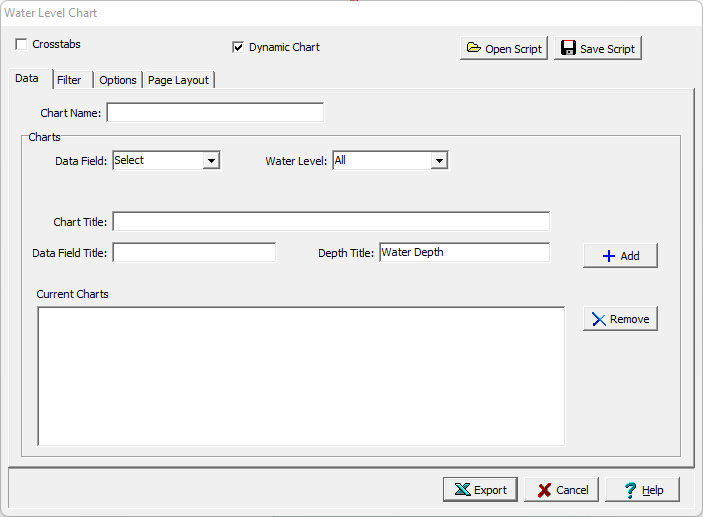Click the floppy disk Save Script icon

click(x=567, y=49)
